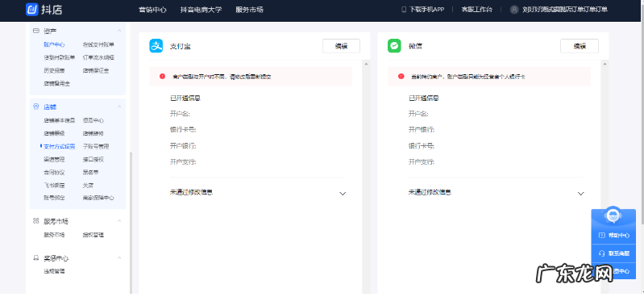The image size is (644, 297).
Task: Open 服务市场 in the top navigation bar
Action: click(249, 10)
